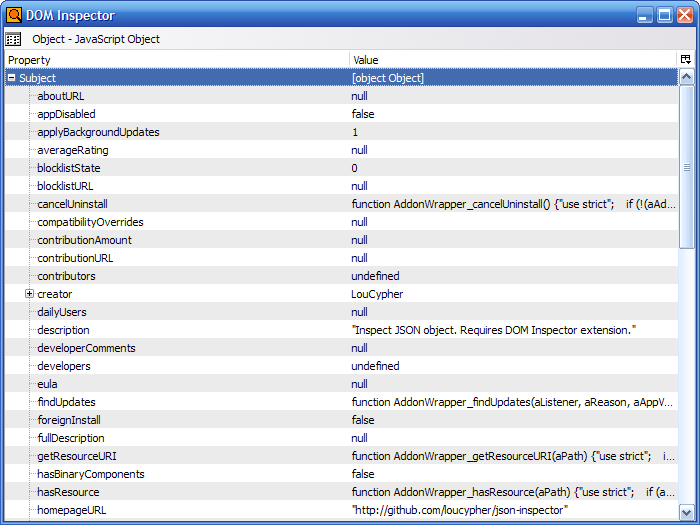Select the findUpdates property row

(x=342, y=402)
